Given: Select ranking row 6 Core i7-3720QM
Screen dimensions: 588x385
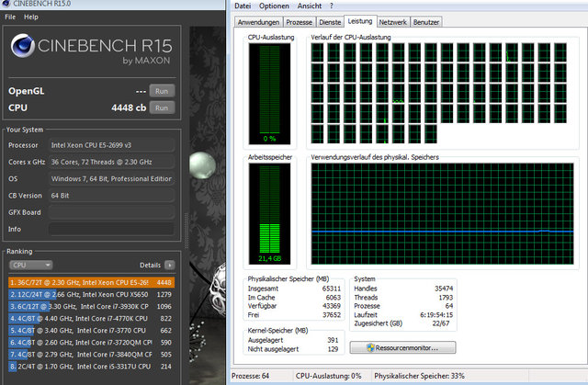Looking at the screenshot, I should tap(91, 342).
